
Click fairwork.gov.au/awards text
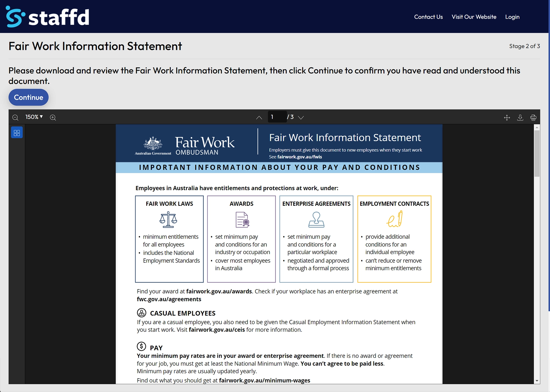coord(219,291)
